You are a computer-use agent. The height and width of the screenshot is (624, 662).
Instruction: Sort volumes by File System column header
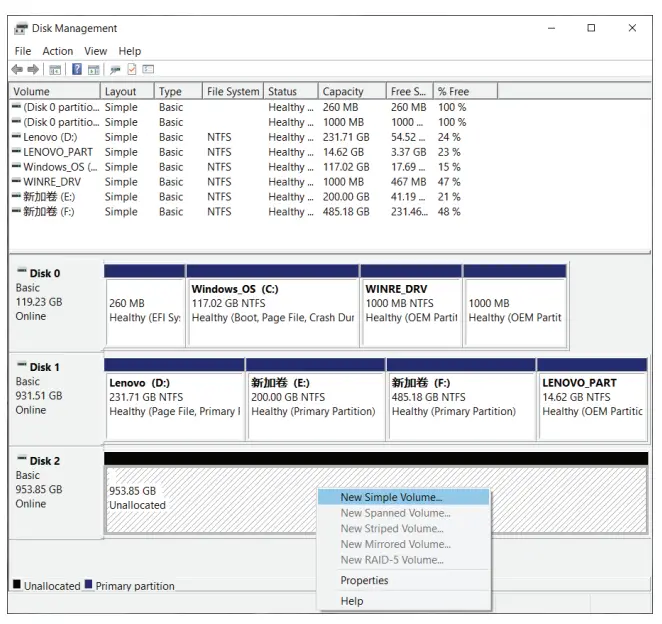(x=232, y=92)
